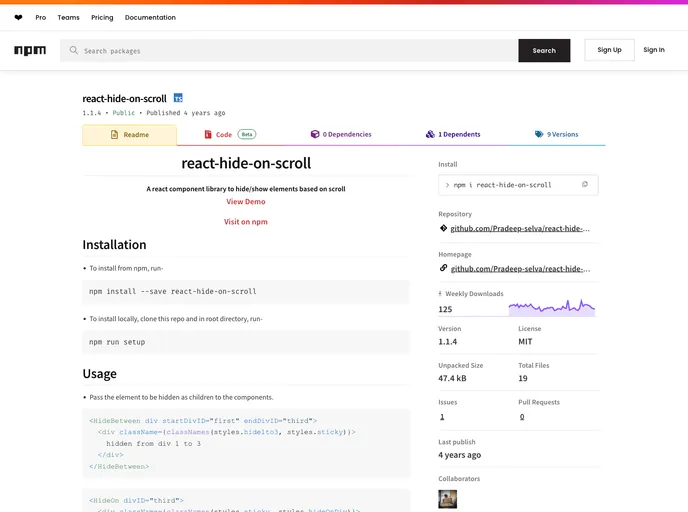Viewport: 688px width, 512px height.
Task: Open the Pro menu item
Action: coord(41,18)
